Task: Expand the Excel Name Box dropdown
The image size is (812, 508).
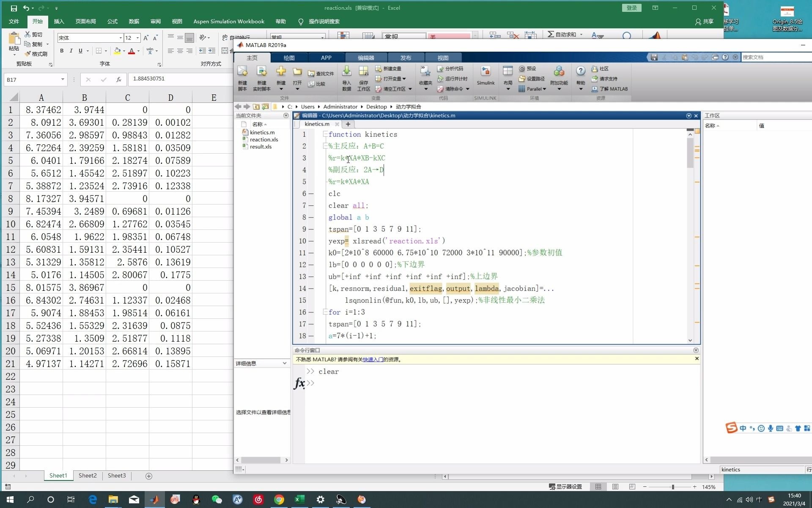Action: click(63, 80)
